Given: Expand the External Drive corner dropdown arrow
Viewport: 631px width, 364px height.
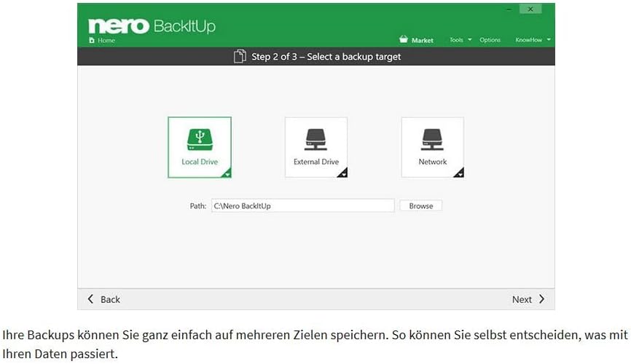Looking at the screenshot, I should pyautogui.click(x=343, y=173).
